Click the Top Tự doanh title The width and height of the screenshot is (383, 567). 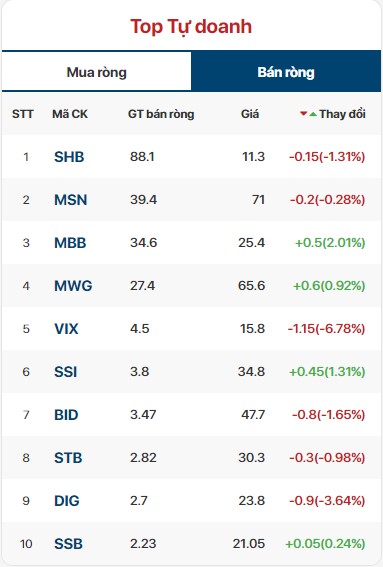(191, 27)
